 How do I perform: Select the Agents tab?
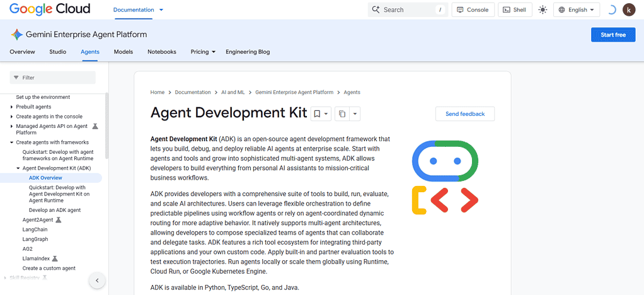90,52
